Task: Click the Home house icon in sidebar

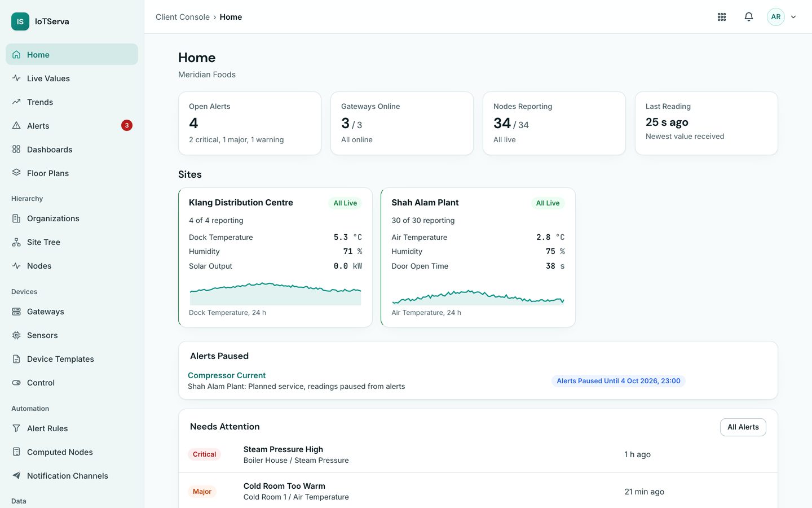Action: click(x=16, y=55)
